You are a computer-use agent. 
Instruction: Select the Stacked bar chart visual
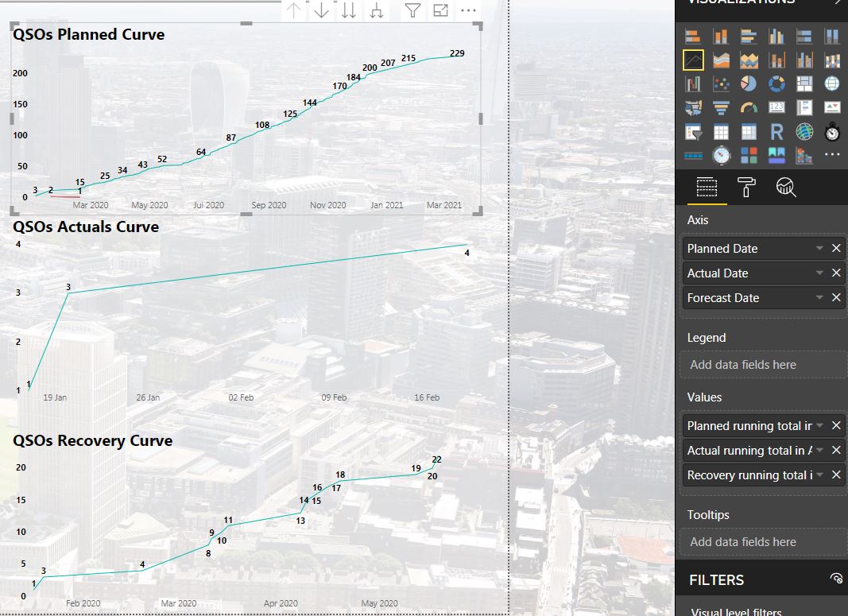coord(693,37)
